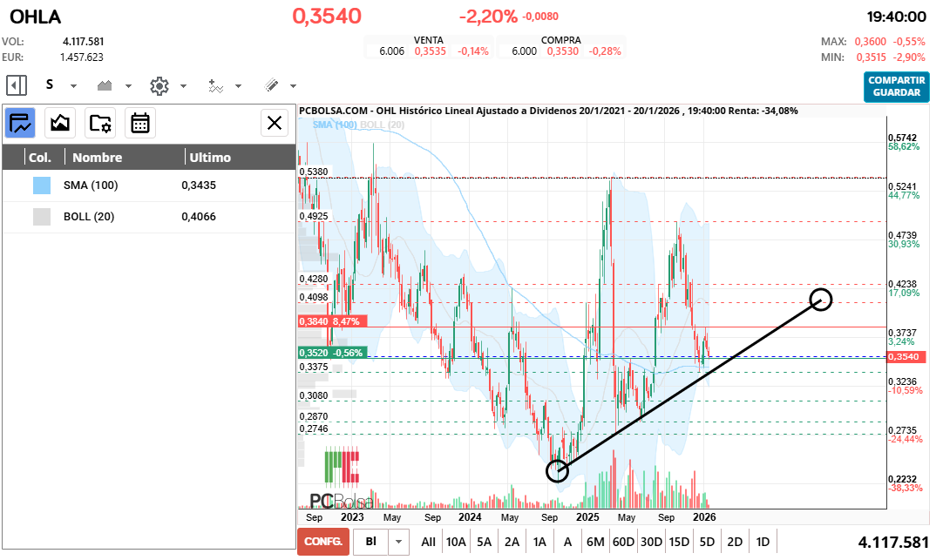943x560 pixels.
Task: Click the CONFG. button at bottom left
Action: [x=322, y=541]
